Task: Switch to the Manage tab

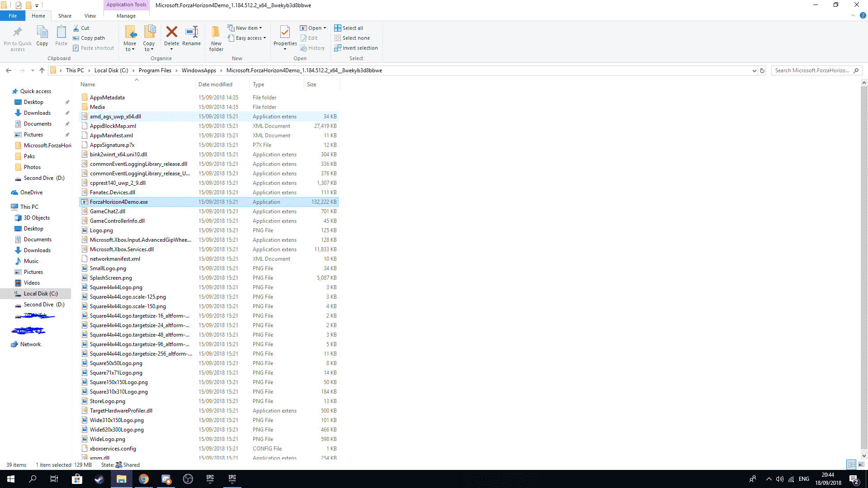Action: coord(126,16)
